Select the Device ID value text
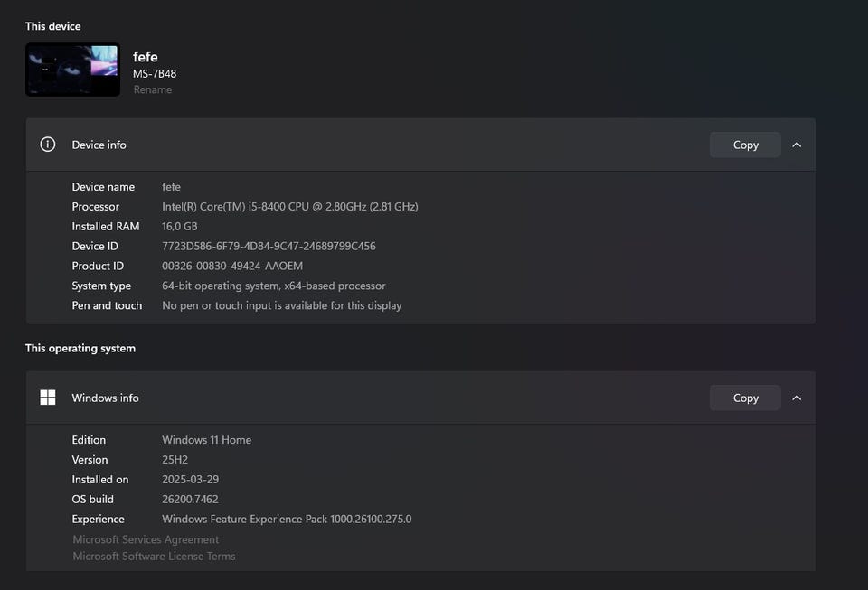Image resolution: width=868 pixels, height=590 pixels. click(269, 247)
